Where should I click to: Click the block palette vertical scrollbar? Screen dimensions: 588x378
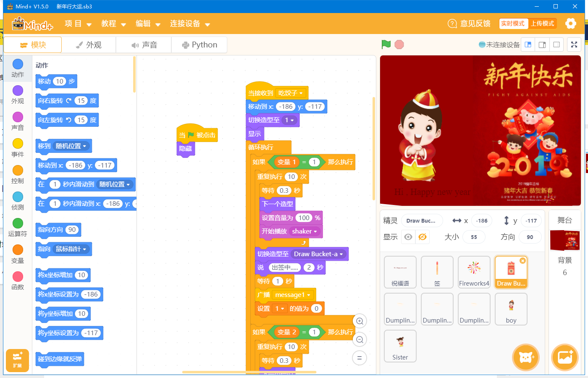coord(134,74)
